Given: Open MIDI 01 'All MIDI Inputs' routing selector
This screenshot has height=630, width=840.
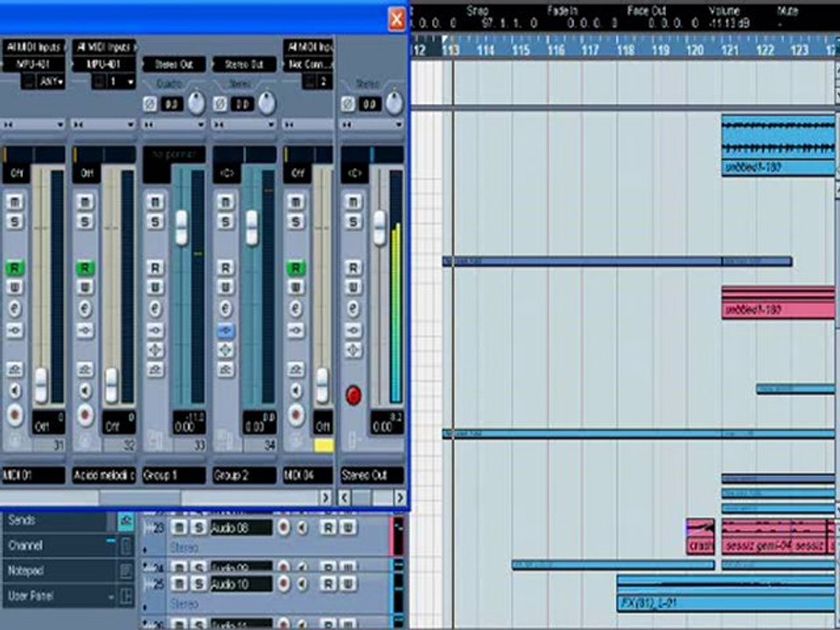Looking at the screenshot, I should [34, 47].
